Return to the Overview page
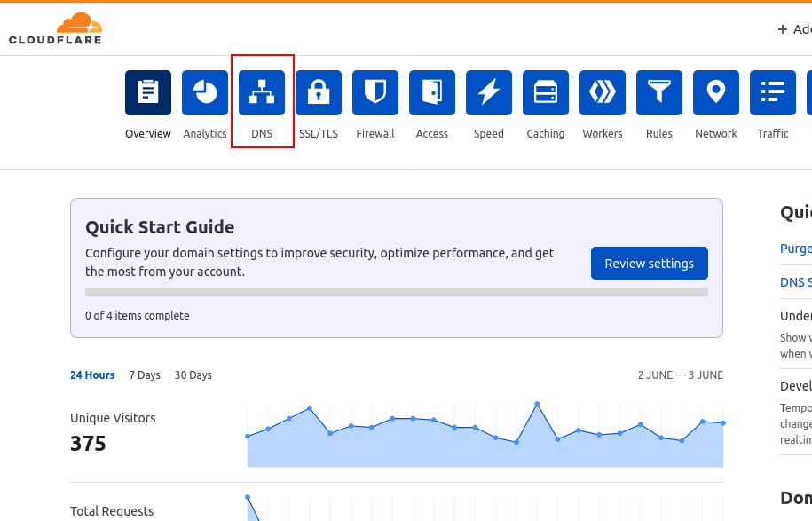This screenshot has height=521, width=812. click(x=147, y=92)
